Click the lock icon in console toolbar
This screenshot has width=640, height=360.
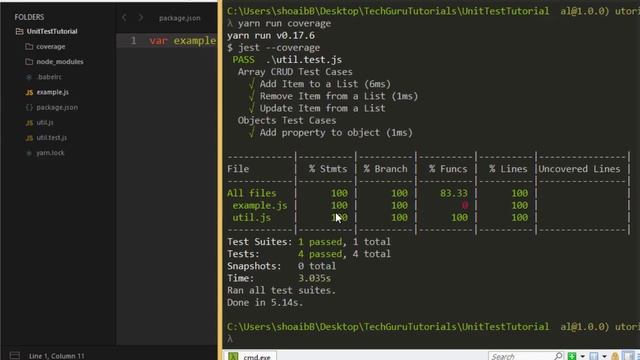click(x=615, y=357)
